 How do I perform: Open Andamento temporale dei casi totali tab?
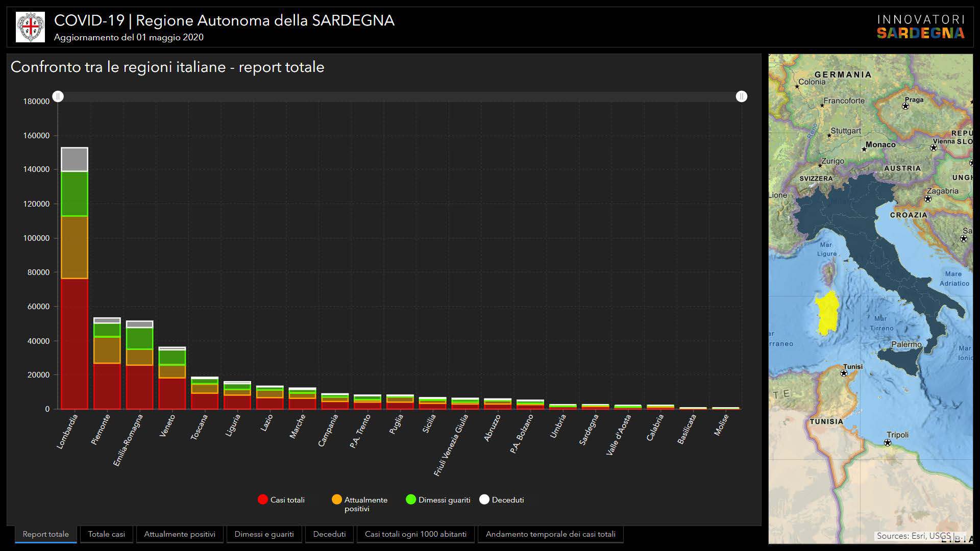click(550, 534)
